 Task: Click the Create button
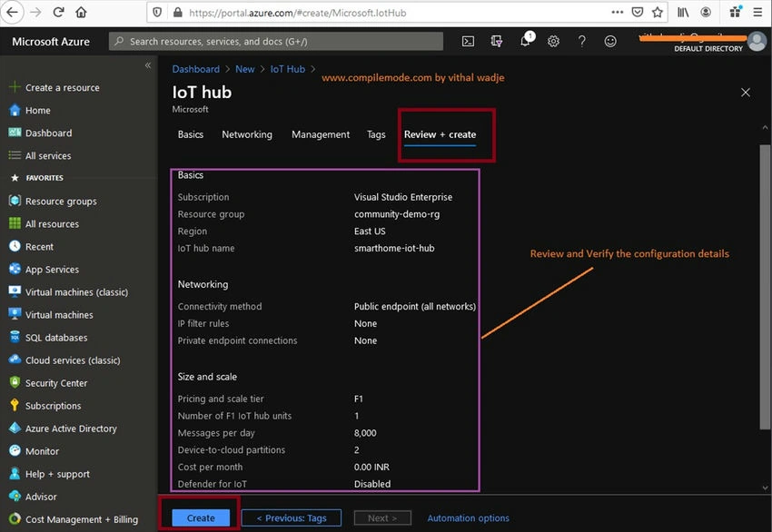pos(201,517)
